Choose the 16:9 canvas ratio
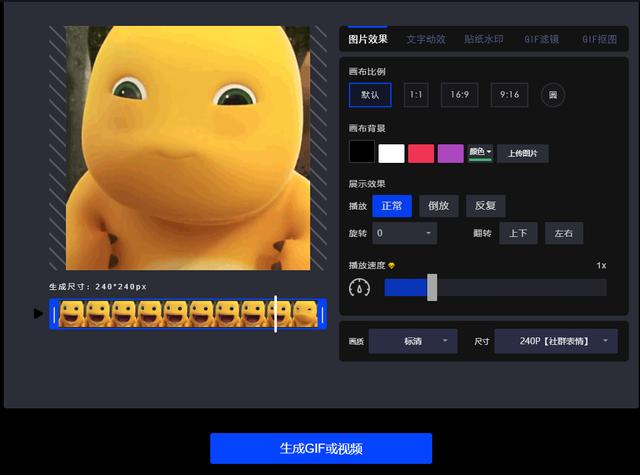This screenshot has height=475, width=640. [460, 95]
